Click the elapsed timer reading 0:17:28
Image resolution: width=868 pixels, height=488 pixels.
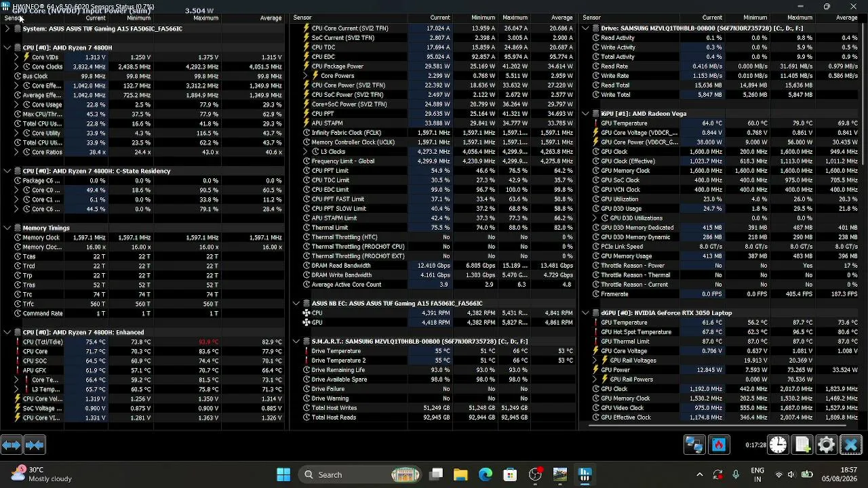pos(755,445)
